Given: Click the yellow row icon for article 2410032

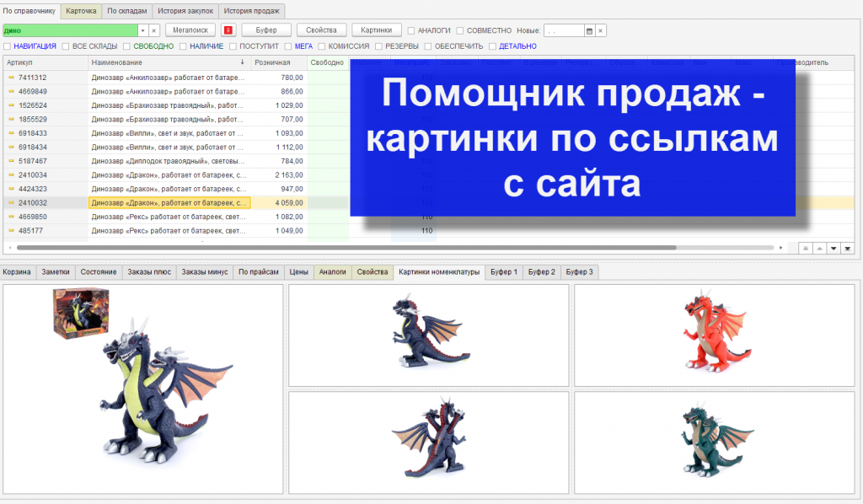Looking at the screenshot, I should point(11,202).
